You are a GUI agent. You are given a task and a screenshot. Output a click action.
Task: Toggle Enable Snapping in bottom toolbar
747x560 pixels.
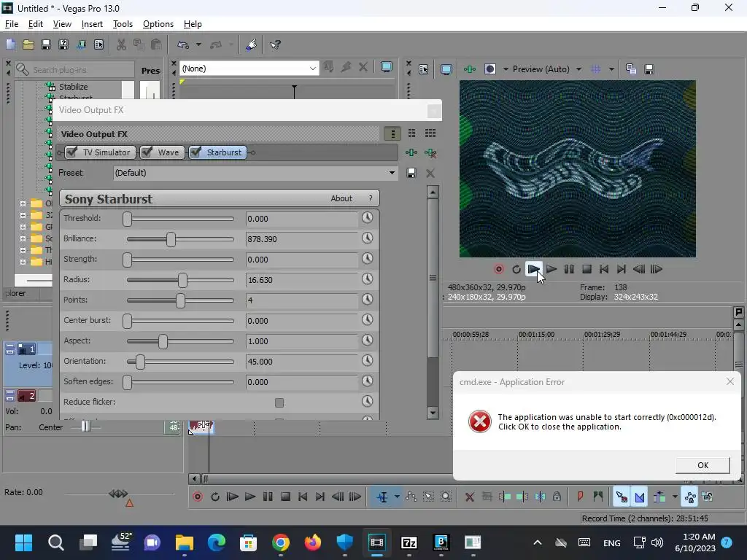pyautogui.click(x=622, y=497)
